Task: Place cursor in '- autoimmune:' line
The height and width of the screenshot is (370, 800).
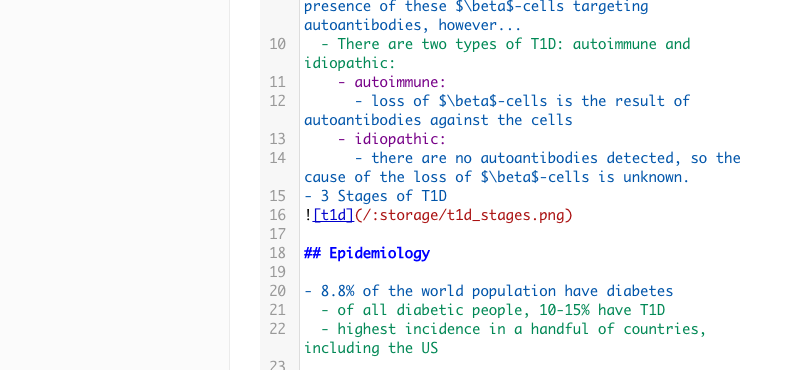Action: [392, 82]
